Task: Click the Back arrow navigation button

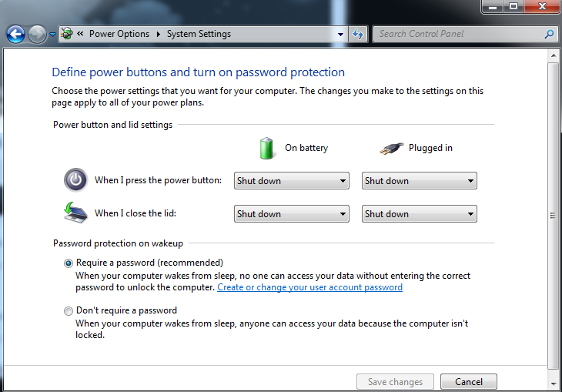Action: tap(15, 35)
